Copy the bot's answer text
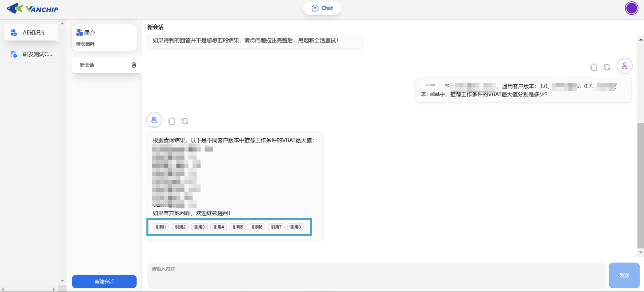Screen dimensions: 644x292 tap(171, 121)
